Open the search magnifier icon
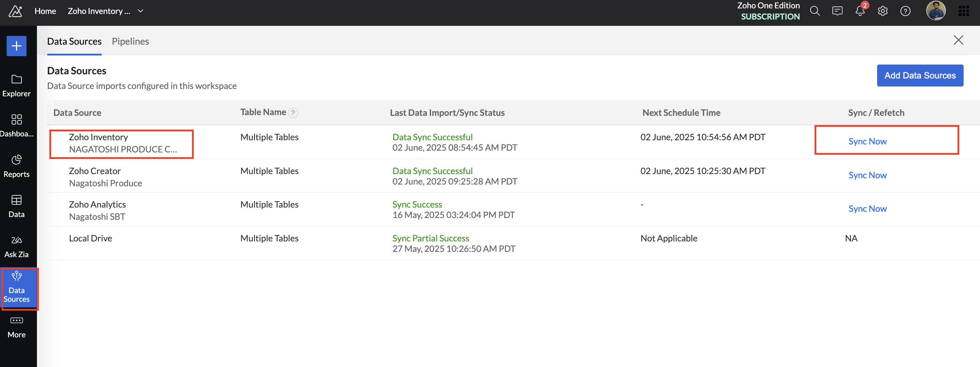The width and height of the screenshot is (980, 367). click(x=814, y=11)
